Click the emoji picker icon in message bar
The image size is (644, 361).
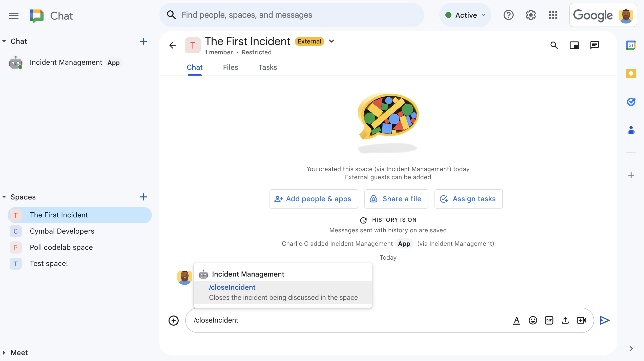coord(533,320)
